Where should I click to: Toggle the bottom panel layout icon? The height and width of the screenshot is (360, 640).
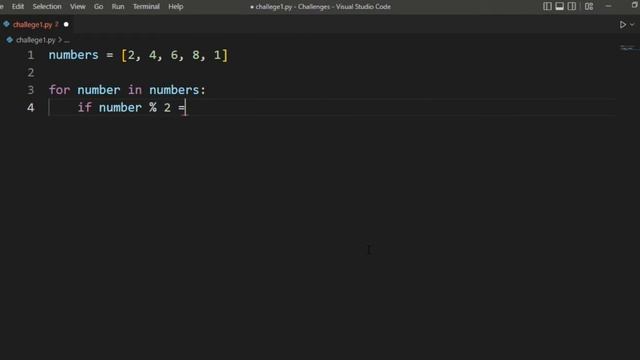pos(560,6)
